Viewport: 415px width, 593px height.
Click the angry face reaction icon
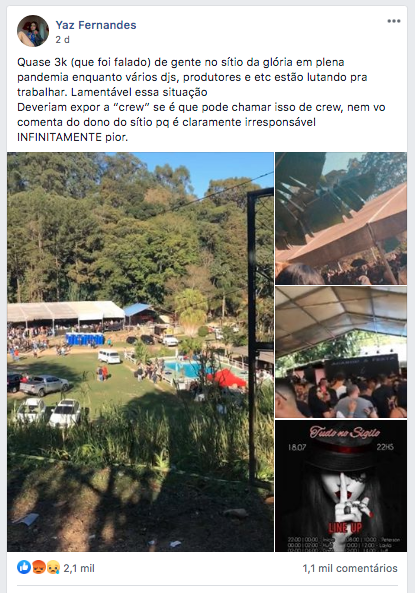[x=39, y=567]
